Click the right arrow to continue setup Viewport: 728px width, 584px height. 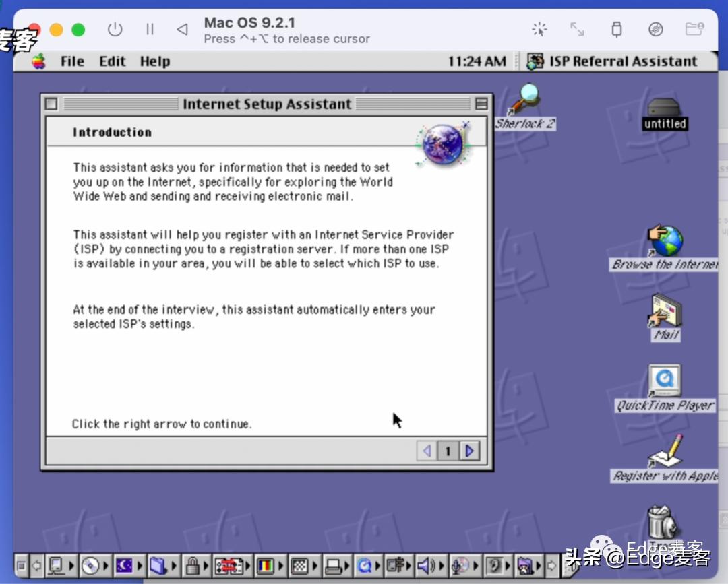tap(470, 451)
